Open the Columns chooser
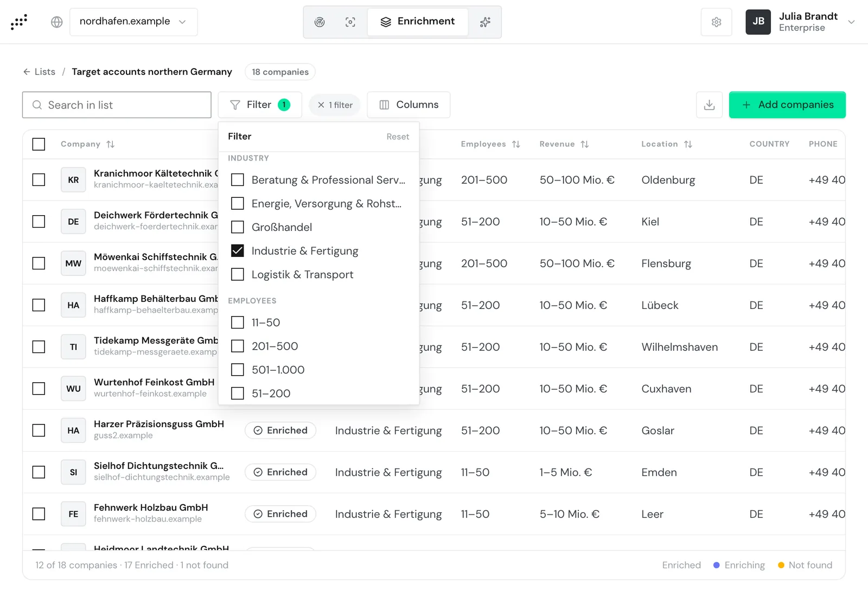868x599 pixels. click(409, 105)
